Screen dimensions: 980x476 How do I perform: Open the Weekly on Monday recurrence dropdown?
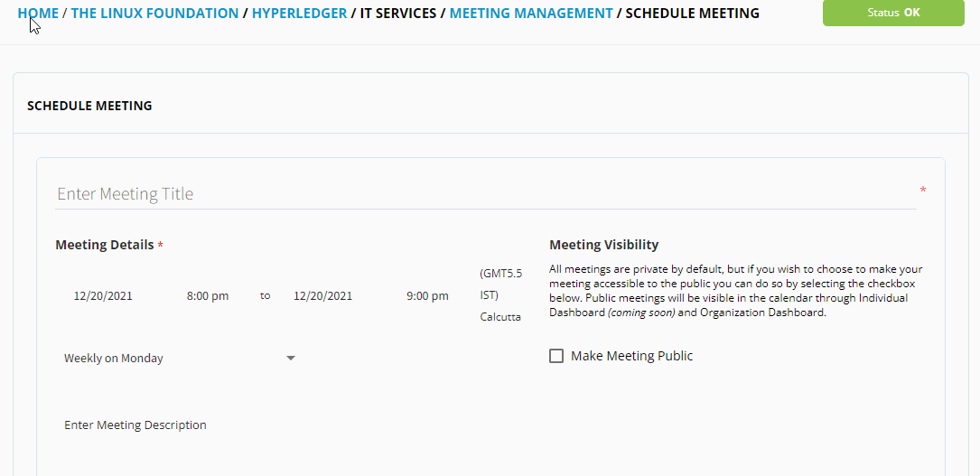(180, 359)
